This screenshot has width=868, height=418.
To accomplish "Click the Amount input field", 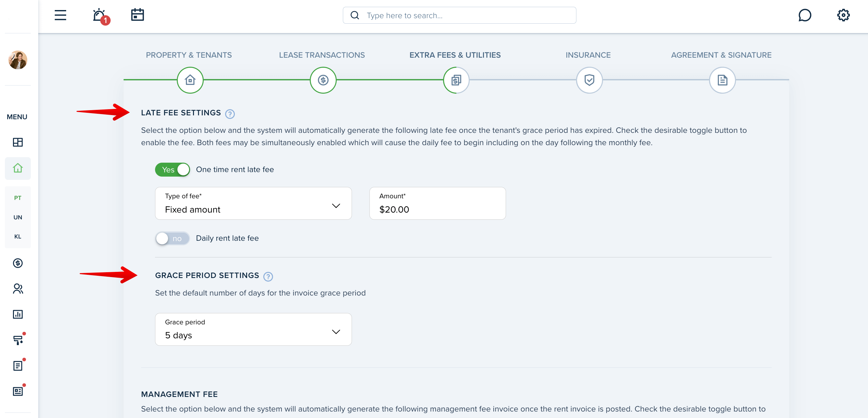I will tap(437, 203).
